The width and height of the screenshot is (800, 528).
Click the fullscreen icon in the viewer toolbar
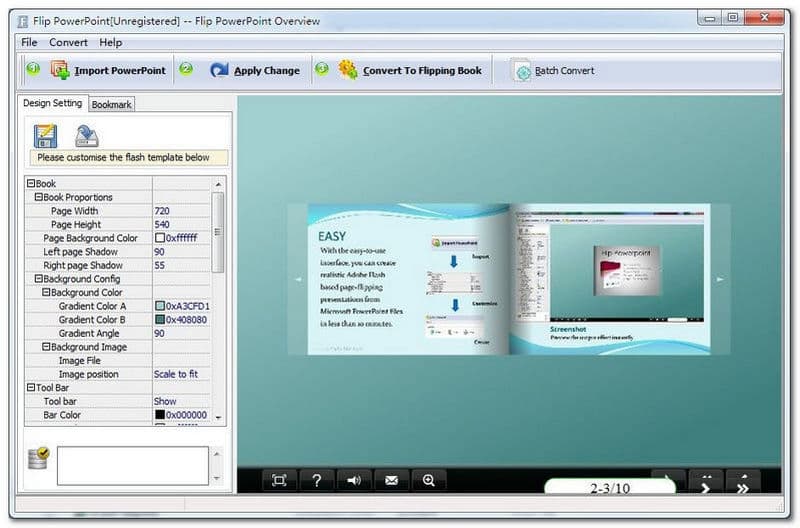279,480
